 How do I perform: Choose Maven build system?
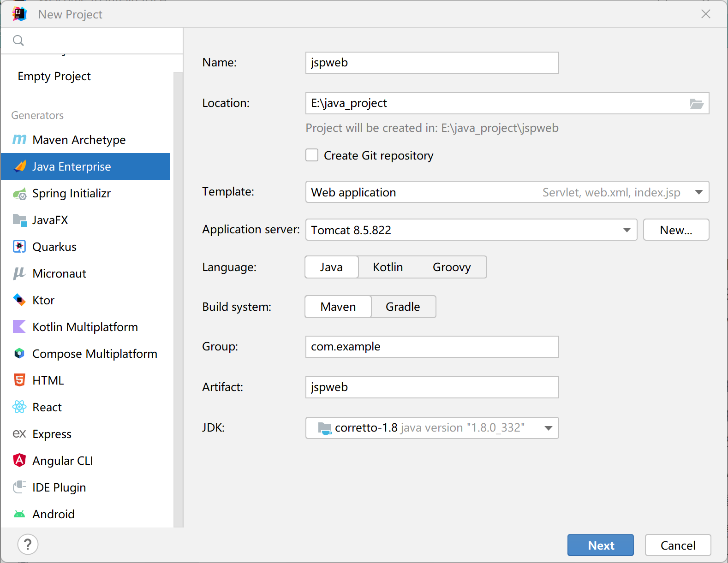[338, 307]
